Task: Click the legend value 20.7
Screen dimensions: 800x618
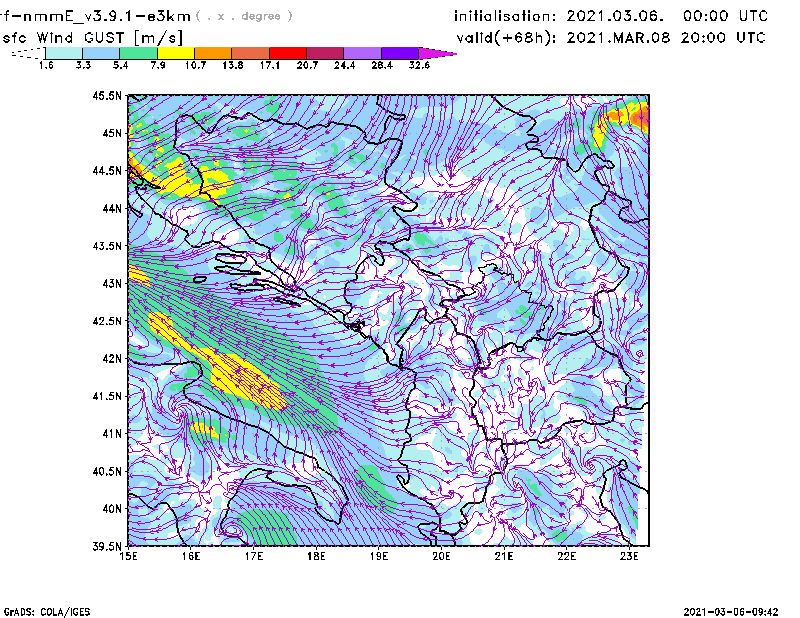Action: coord(307,65)
